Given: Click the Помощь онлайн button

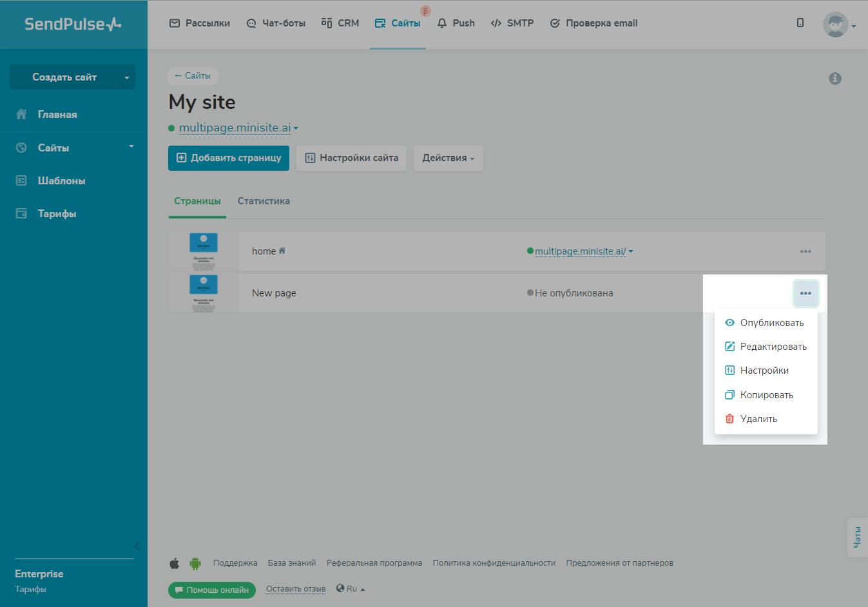Looking at the screenshot, I should [x=212, y=590].
